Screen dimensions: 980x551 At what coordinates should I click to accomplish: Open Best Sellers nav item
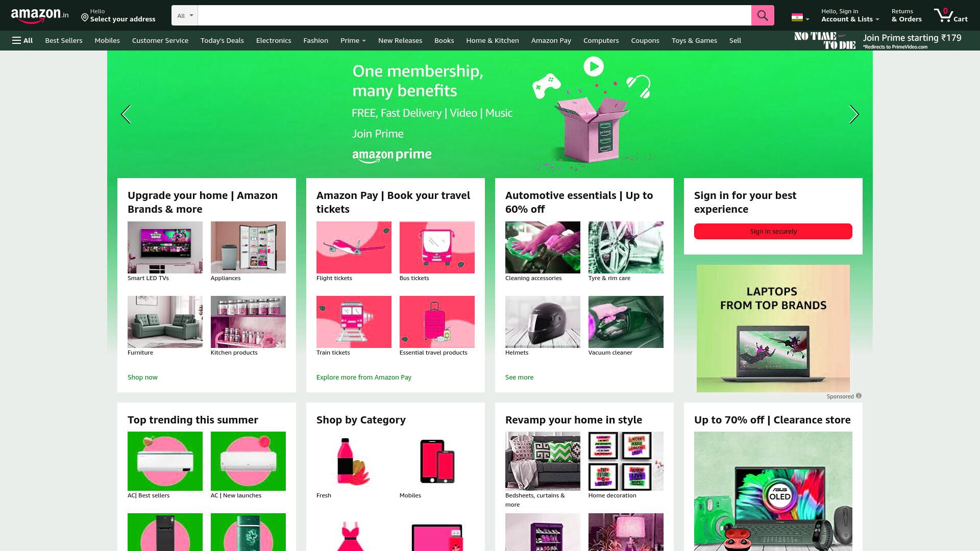[64, 40]
